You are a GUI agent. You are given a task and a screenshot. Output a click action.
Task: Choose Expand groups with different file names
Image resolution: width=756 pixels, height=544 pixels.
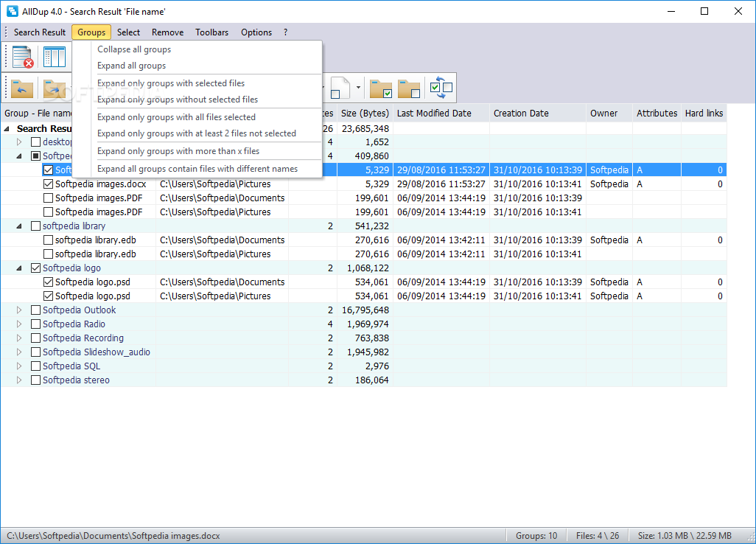[197, 169]
